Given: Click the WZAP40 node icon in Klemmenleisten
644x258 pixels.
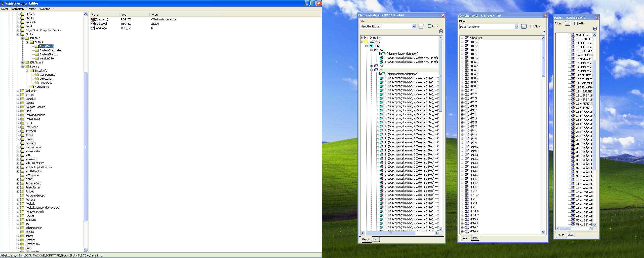Looking at the screenshot, I should pos(366,42).
